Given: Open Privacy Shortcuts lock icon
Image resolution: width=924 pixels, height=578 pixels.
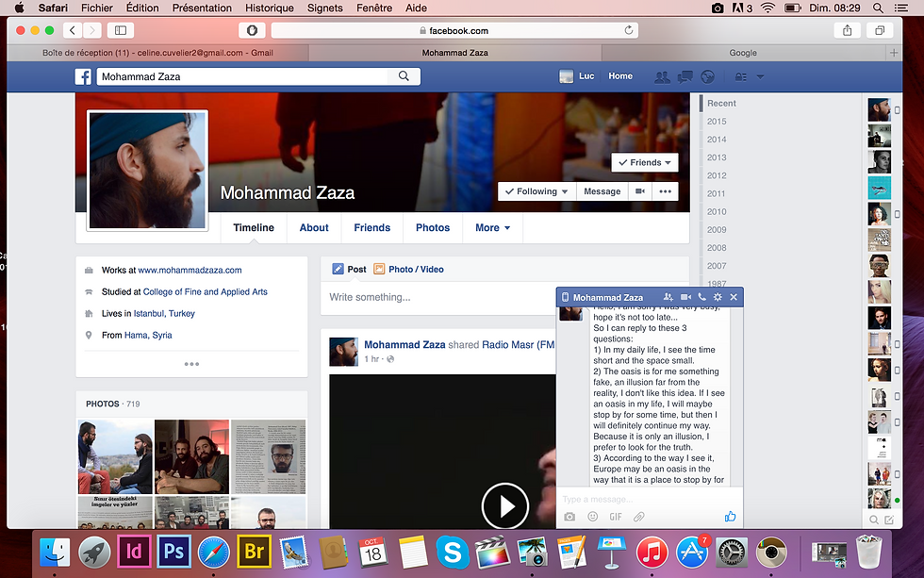Looking at the screenshot, I should (741, 76).
